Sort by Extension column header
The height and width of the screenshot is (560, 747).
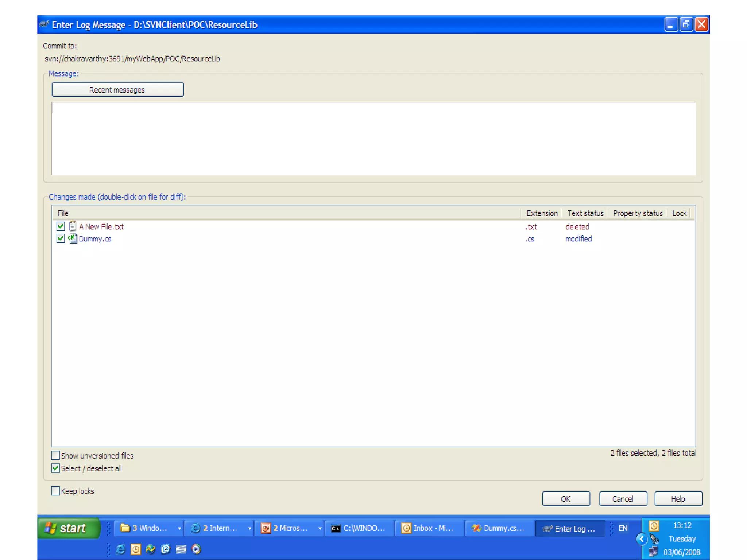(542, 213)
